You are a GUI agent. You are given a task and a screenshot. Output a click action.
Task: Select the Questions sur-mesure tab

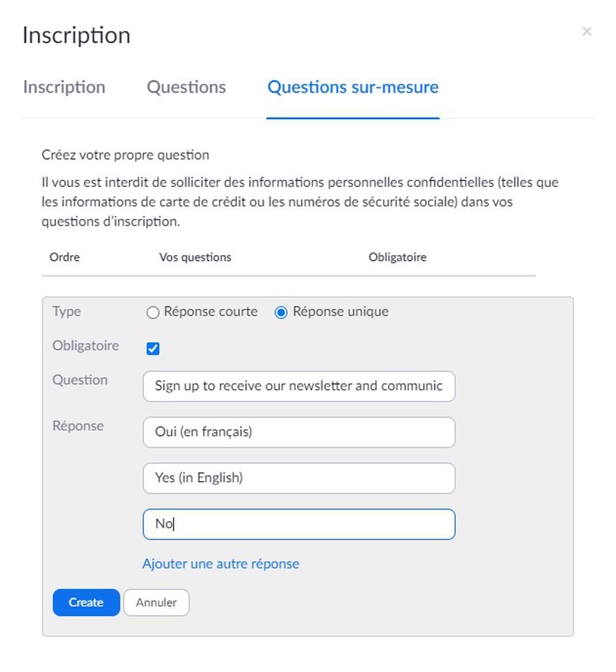[x=353, y=87]
